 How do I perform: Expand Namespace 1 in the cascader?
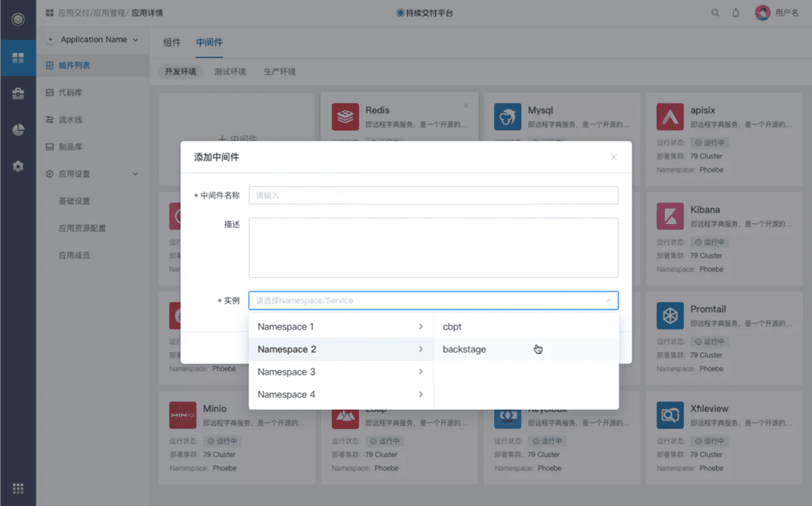[340, 327]
